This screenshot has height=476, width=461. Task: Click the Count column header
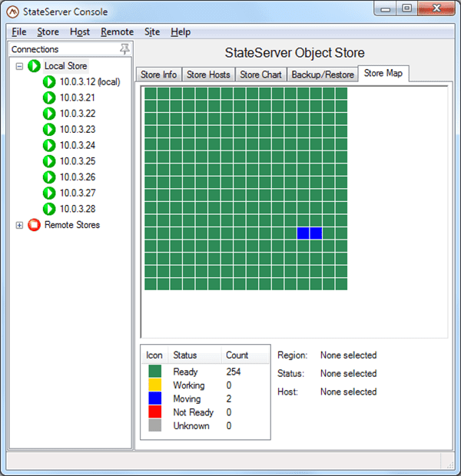(x=245, y=355)
